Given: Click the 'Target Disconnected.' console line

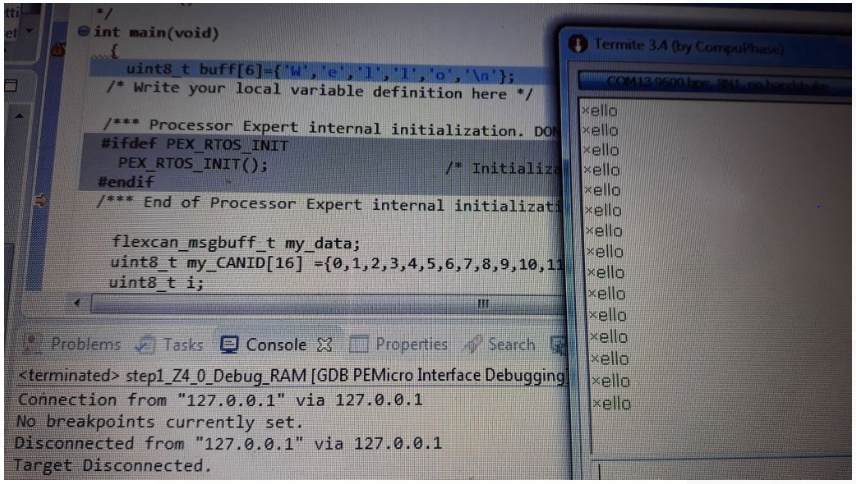Looking at the screenshot, I should [x=112, y=465].
